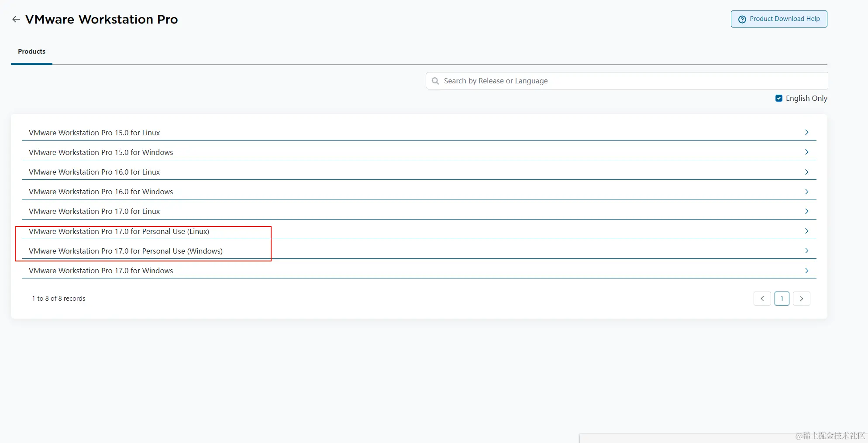Switch to the Products tab
868x443 pixels.
click(31, 52)
